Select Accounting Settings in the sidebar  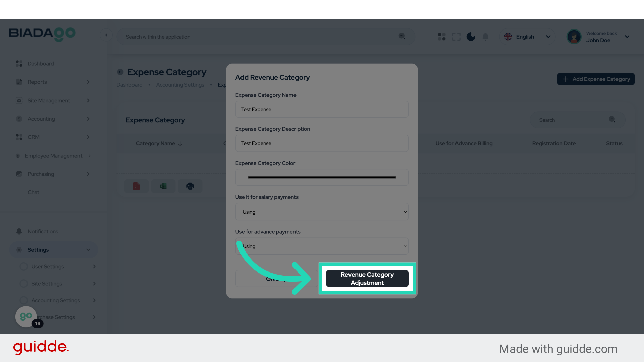(x=56, y=300)
